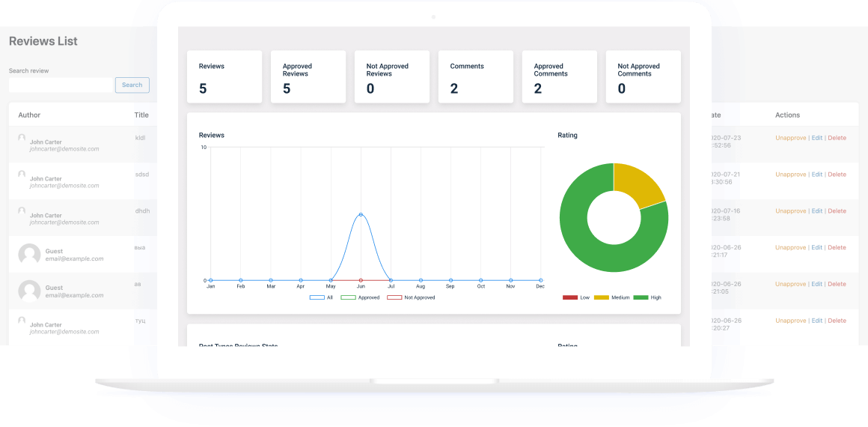Unapprove the review timed :21:05

point(790,284)
